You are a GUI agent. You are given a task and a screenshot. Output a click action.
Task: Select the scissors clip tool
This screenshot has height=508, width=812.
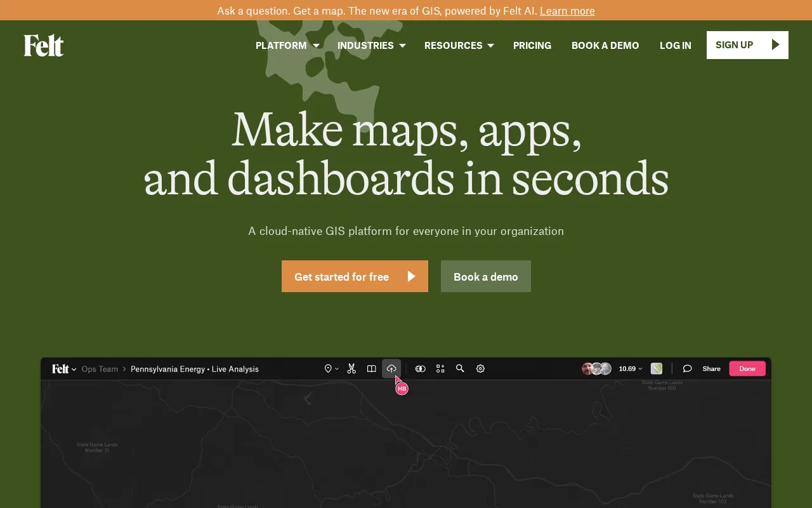pyautogui.click(x=351, y=369)
